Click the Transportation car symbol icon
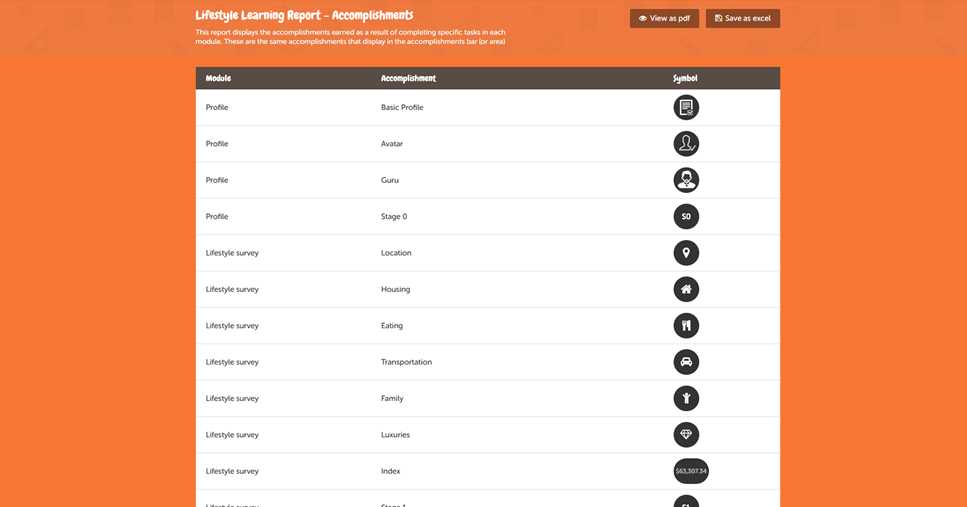 (686, 362)
